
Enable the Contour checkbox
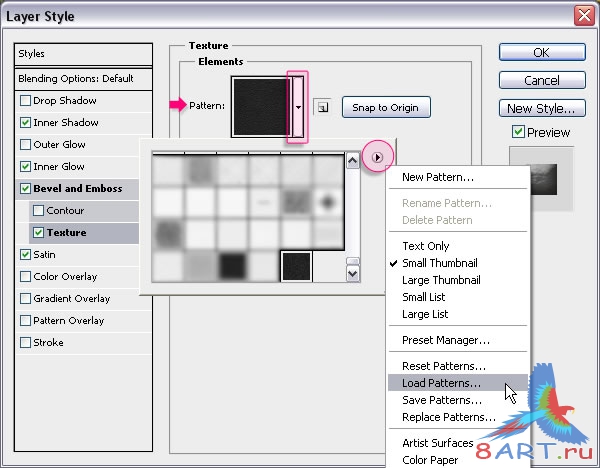pos(38,210)
